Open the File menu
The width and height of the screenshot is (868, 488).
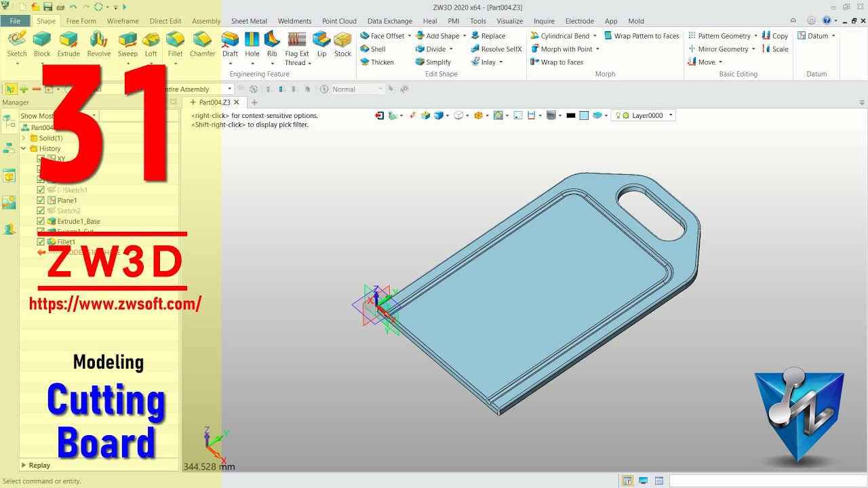click(x=15, y=21)
